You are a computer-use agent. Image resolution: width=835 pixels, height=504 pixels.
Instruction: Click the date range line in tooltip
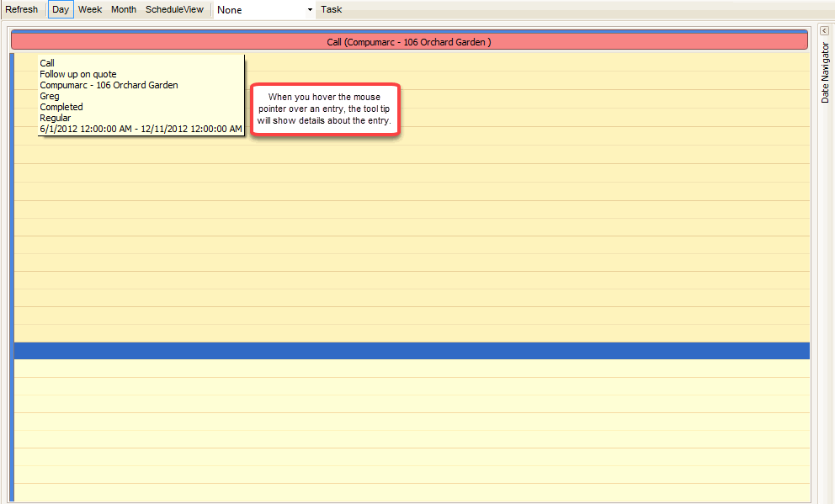pyautogui.click(x=141, y=129)
